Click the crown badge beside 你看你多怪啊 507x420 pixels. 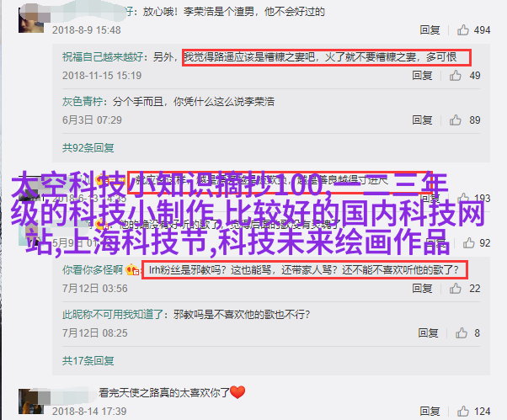(x=132, y=269)
